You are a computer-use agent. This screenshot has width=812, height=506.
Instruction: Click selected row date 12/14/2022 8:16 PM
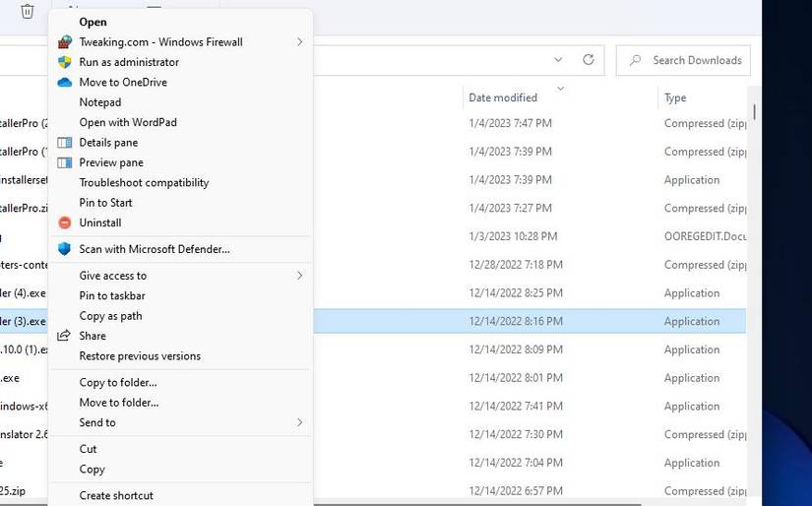tap(516, 322)
